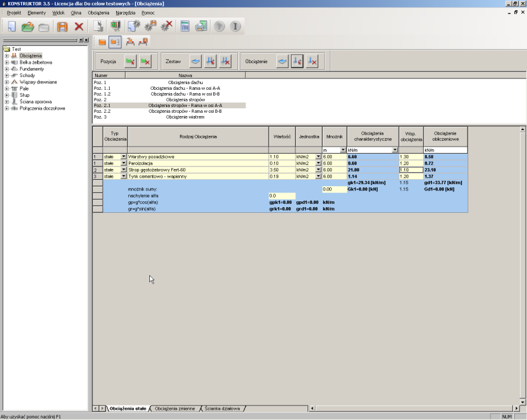This screenshot has width=527, height=420.
Task: Toggle the orange folder list view icon
Action: click(x=115, y=42)
